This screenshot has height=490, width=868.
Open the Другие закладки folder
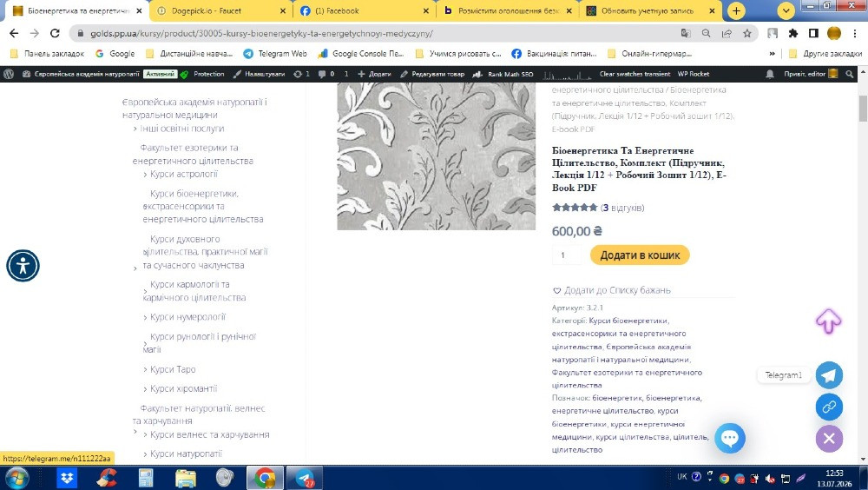825,54
